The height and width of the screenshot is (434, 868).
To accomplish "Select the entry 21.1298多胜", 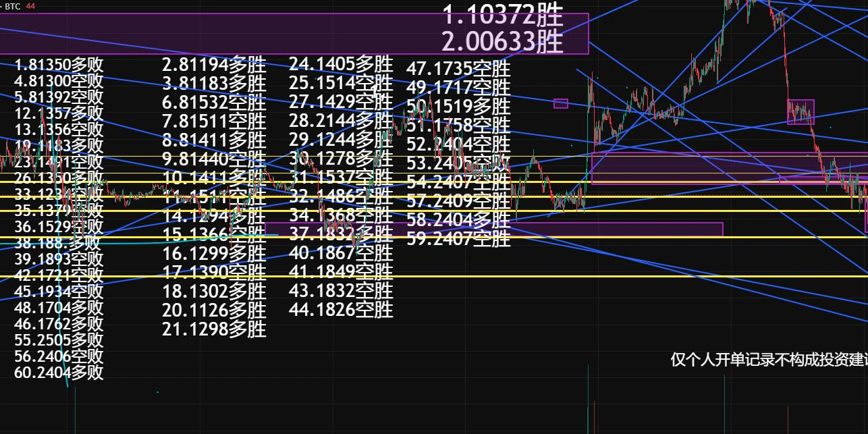I will click(x=214, y=329).
